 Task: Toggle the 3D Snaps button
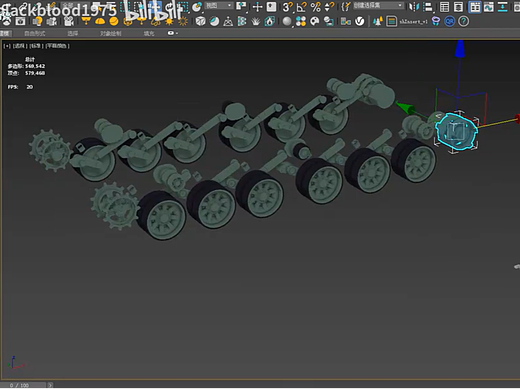point(288,7)
